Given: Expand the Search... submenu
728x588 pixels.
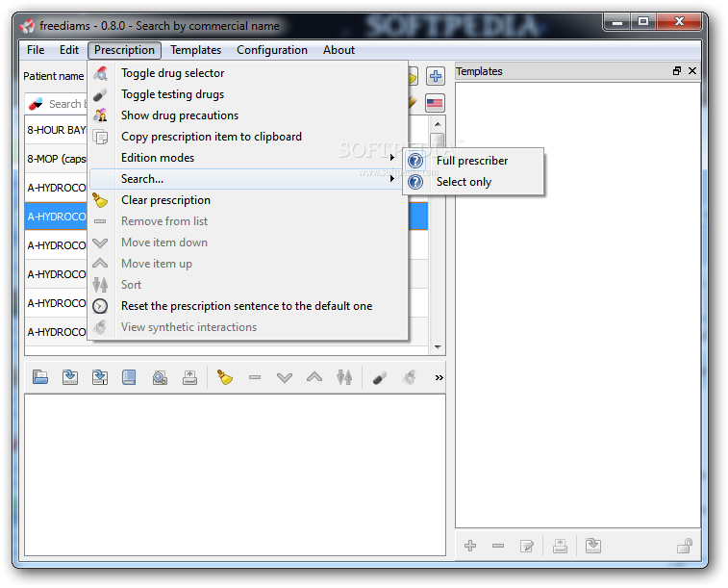Looking at the screenshot, I should [247, 179].
